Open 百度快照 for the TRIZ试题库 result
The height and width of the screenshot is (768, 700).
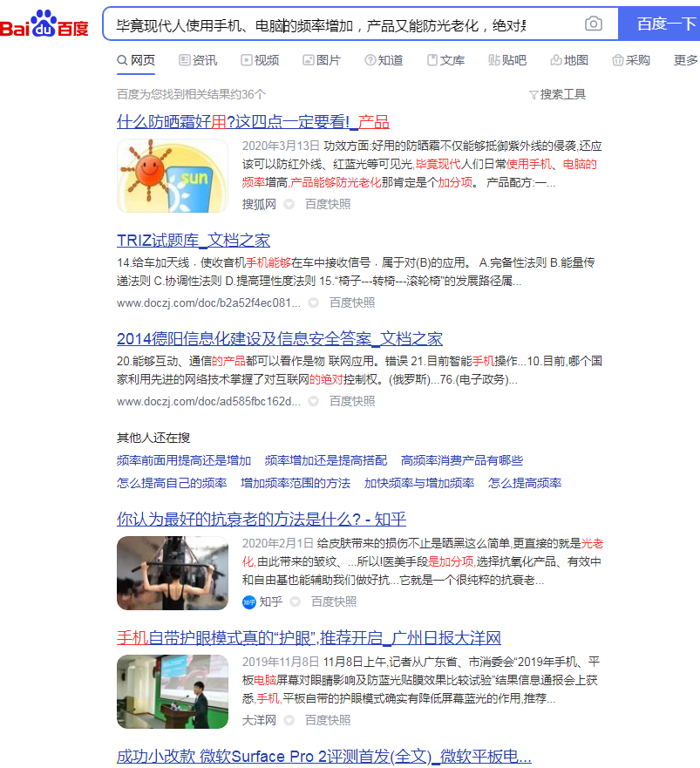coord(352,302)
